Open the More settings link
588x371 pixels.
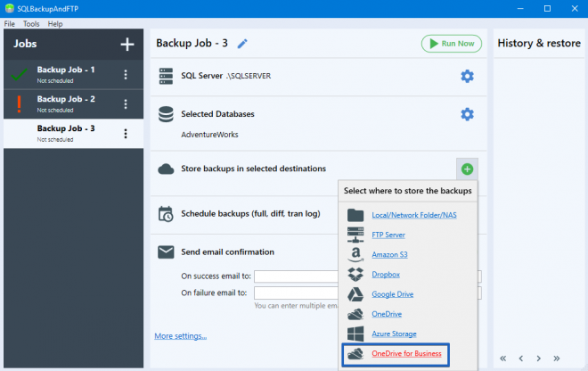tap(180, 336)
